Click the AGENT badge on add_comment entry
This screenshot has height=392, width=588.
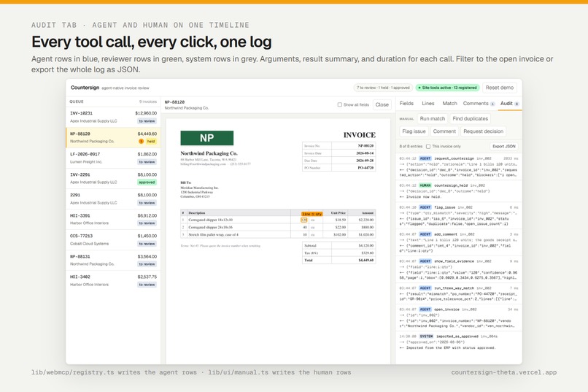point(425,234)
